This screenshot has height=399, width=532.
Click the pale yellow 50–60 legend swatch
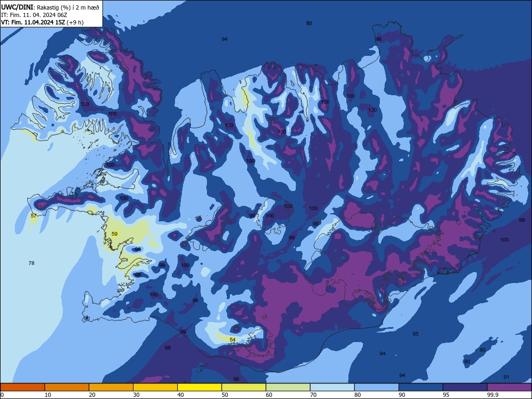coord(244,387)
